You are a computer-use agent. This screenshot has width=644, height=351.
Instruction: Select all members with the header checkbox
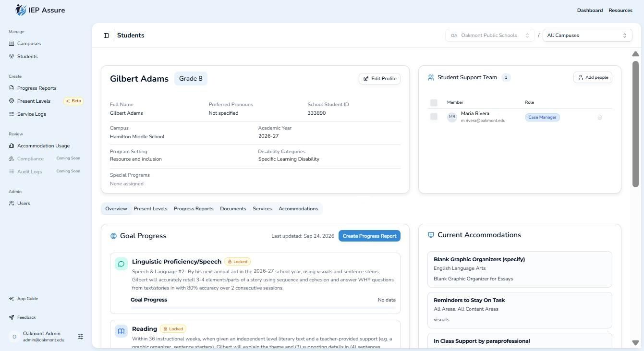coord(434,102)
